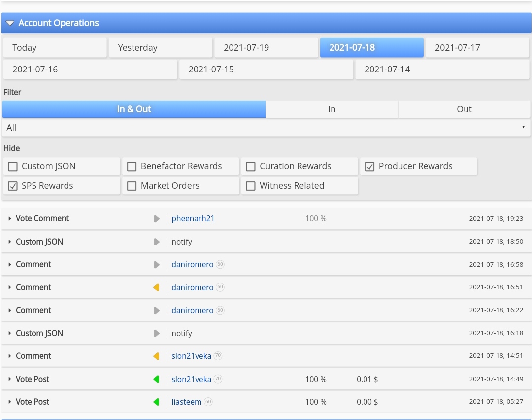This screenshot has height=420, width=532.
Task: Click notify text on the 18:50 row
Action: tap(182, 242)
